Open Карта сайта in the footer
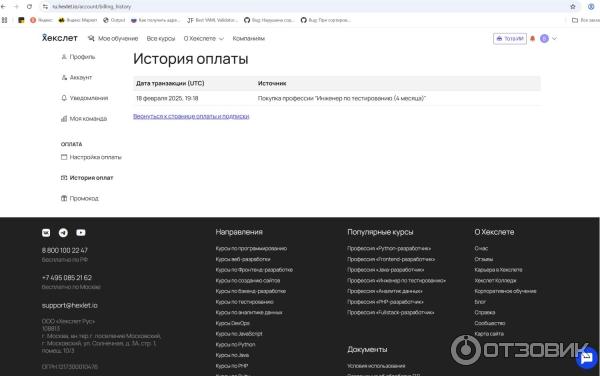Viewport: 600px width, 376px height. click(x=489, y=334)
